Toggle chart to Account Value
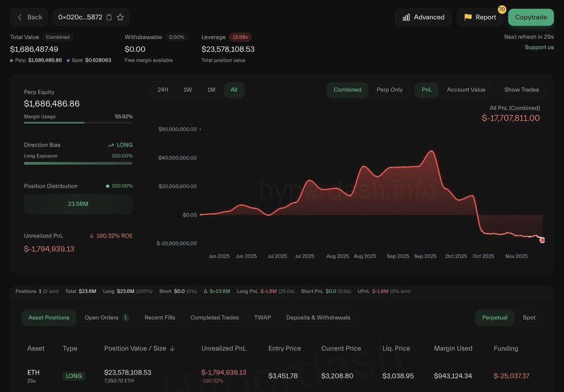This screenshot has width=564, height=392. coord(466,90)
